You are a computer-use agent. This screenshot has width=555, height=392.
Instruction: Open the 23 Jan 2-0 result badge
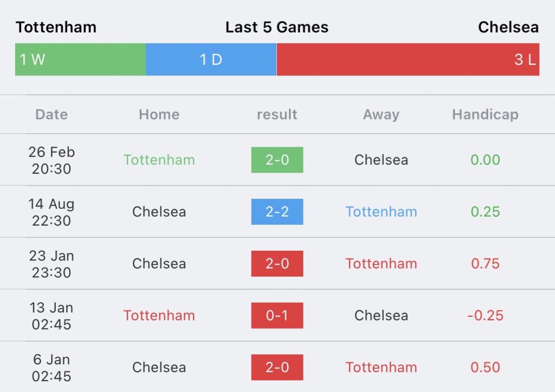pos(277,264)
